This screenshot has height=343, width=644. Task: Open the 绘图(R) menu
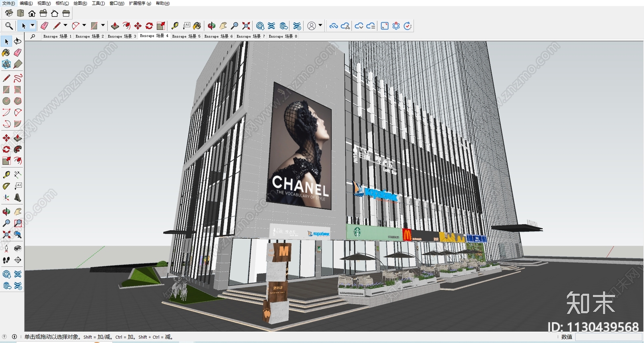80,3
